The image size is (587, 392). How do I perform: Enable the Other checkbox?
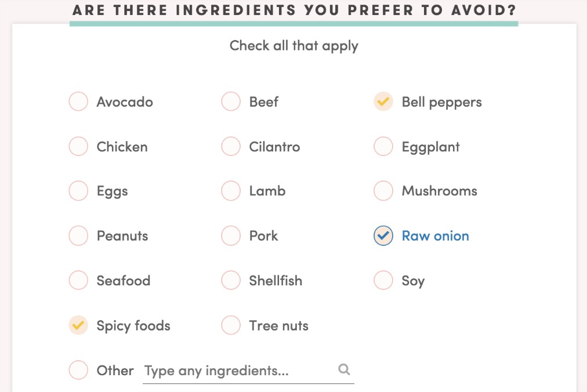coord(78,370)
